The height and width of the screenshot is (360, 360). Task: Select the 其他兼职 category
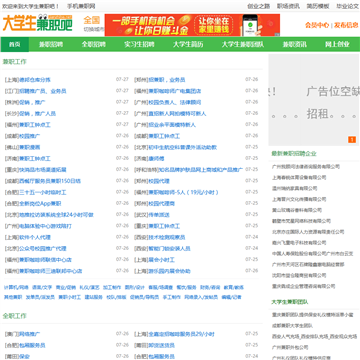(x=13, y=297)
